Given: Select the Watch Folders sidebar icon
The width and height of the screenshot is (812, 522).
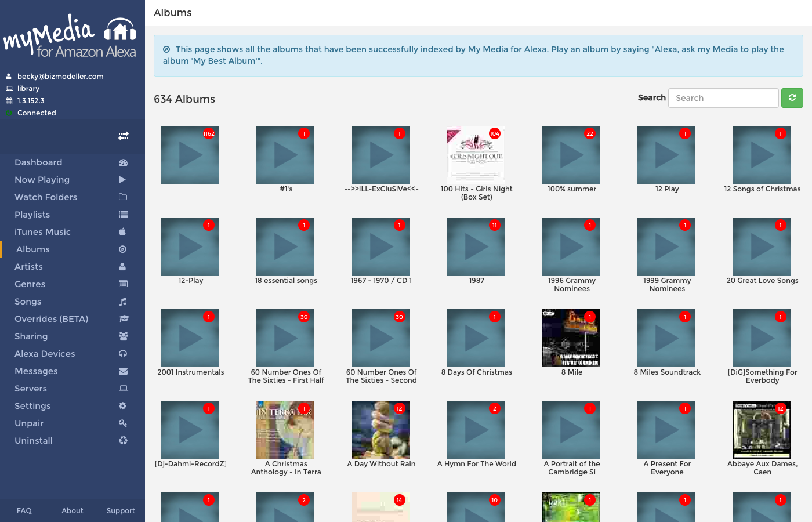Looking at the screenshot, I should [x=122, y=197].
